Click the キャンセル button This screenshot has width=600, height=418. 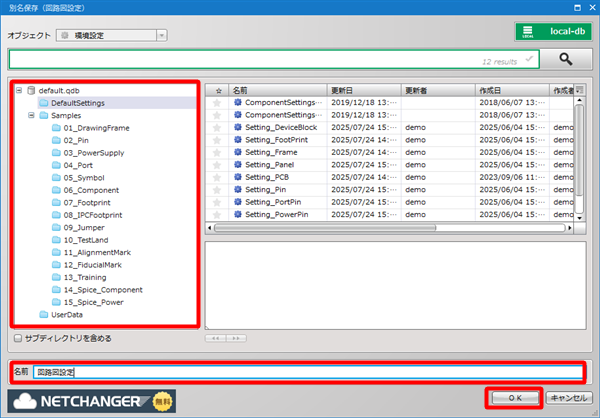point(568,397)
